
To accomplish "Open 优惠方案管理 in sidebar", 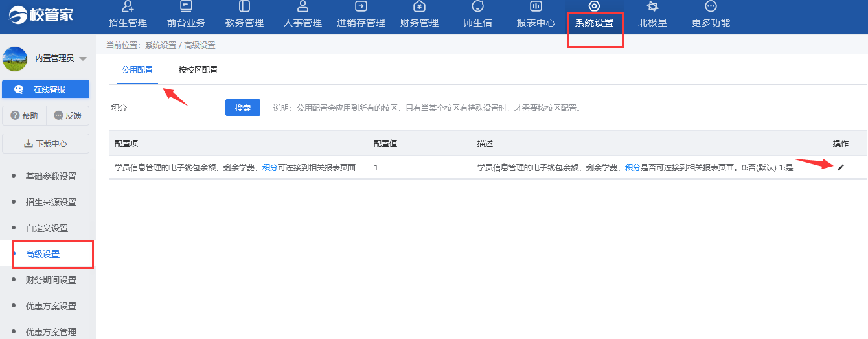I will (51, 332).
